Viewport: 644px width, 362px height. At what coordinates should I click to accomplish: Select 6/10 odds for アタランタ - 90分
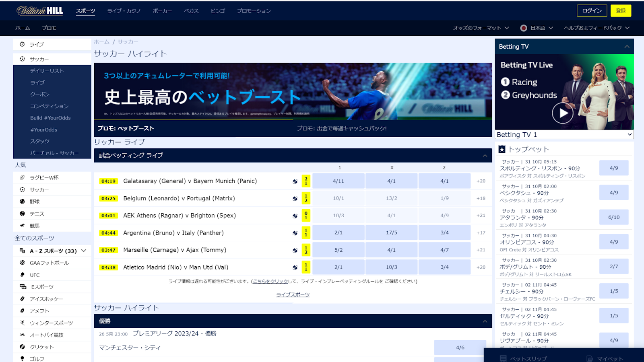coord(614,217)
